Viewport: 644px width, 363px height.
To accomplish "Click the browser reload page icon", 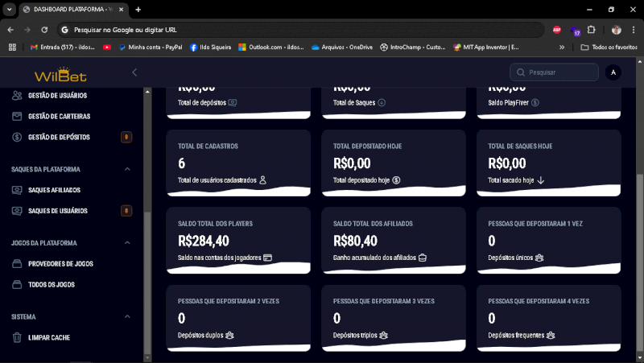I will 44,29.
